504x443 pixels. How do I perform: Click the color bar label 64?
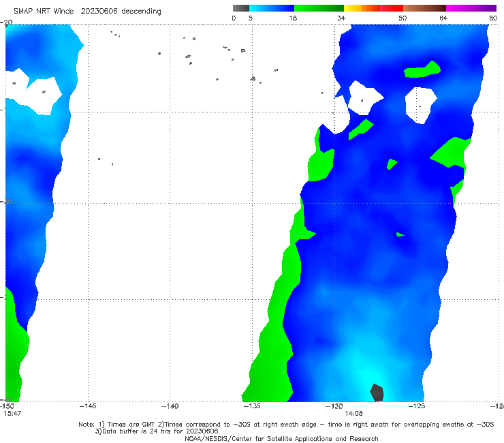click(x=443, y=18)
